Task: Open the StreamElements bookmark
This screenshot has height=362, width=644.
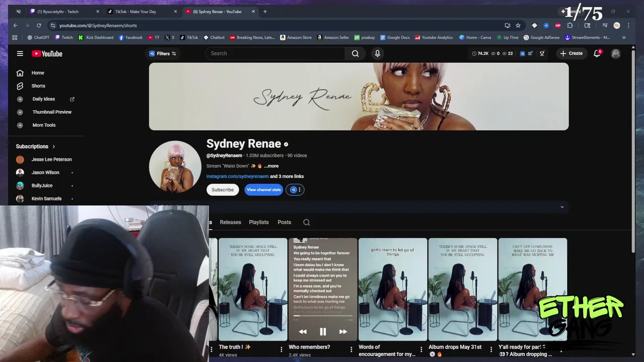Action: point(587,37)
